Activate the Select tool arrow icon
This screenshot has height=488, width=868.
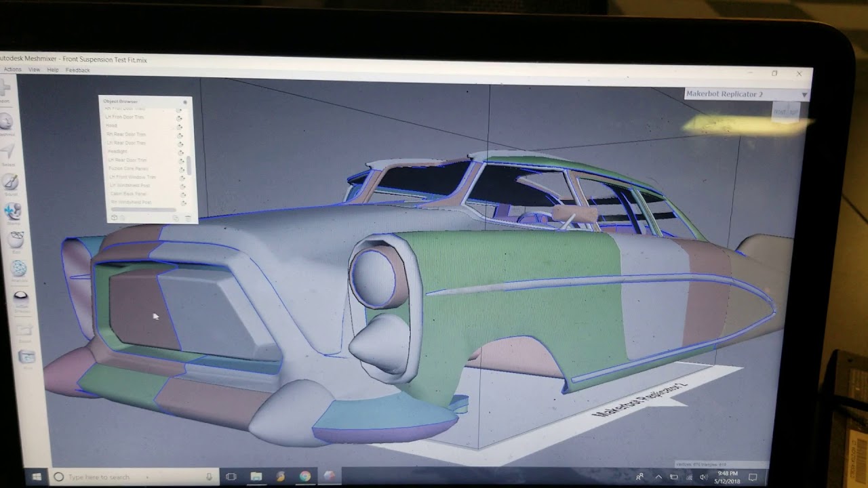coord(7,151)
